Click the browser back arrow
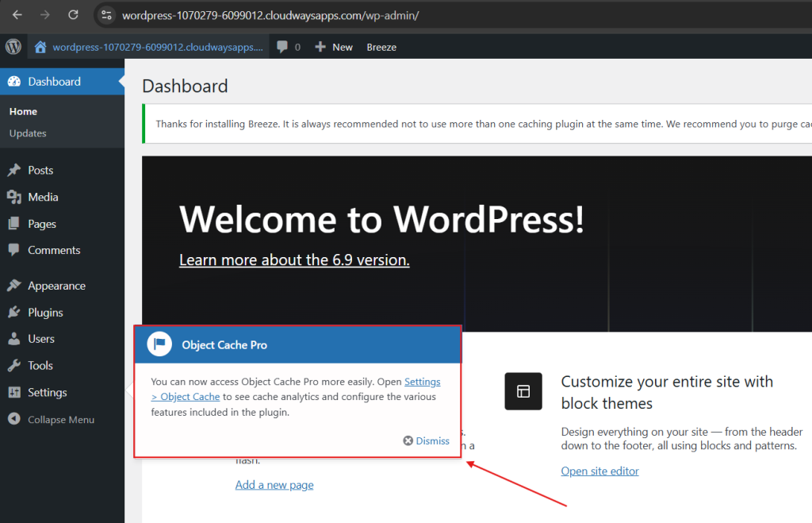This screenshot has height=523, width=812. tap(17, 15)
